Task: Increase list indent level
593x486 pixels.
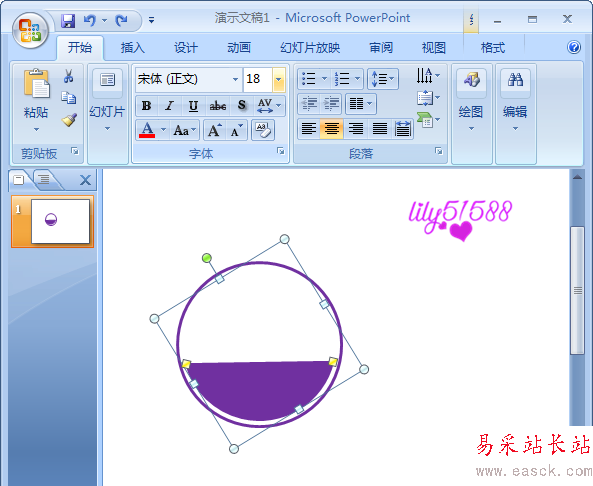Action: click(x=331, y=103)
